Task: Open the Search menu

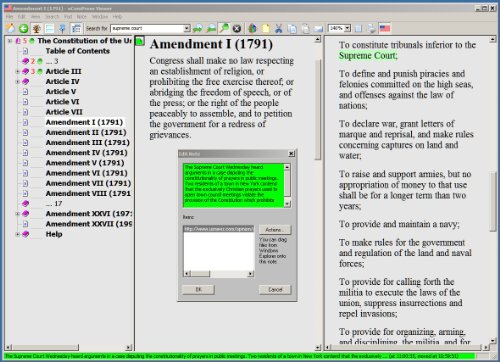Action: pyautogui.click(x=52, y=16)
